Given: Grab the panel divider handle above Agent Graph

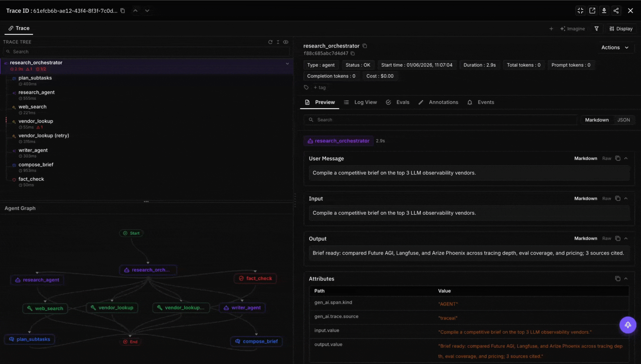Looking at the screenshot, I should point(146,202).
